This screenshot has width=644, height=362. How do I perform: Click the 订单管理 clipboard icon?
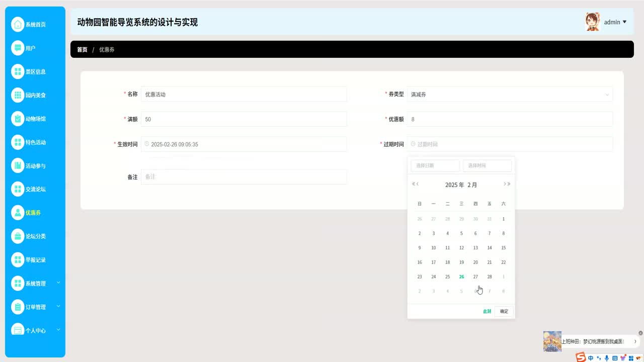coord(18,307)
